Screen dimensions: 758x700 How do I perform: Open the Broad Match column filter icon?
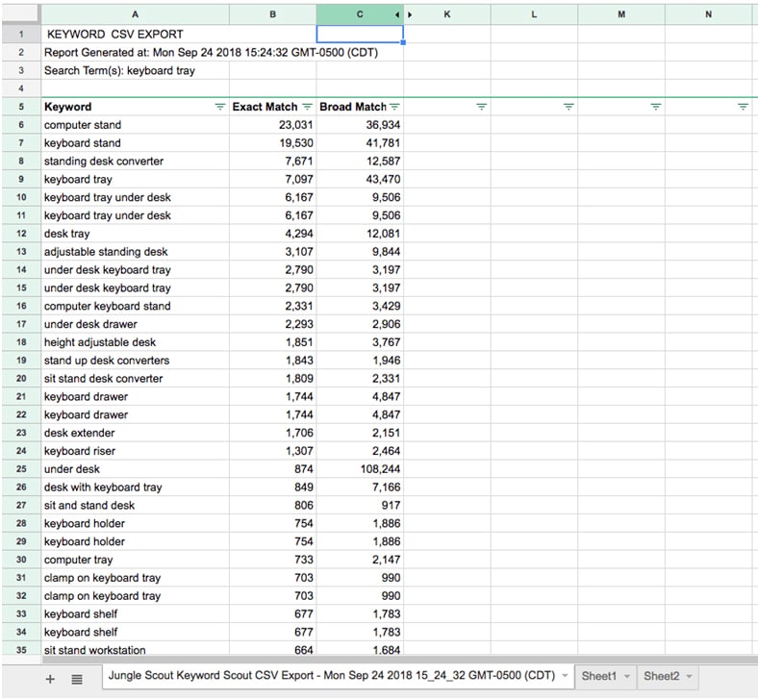pos(395,107)
